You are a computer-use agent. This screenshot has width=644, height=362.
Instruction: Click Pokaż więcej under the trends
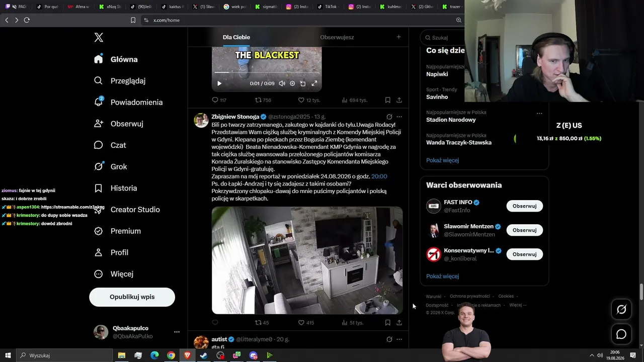[442, 160]
